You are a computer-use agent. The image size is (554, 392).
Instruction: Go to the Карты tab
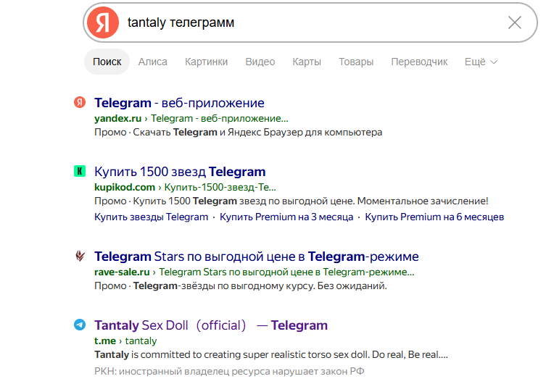click(307, 62)
